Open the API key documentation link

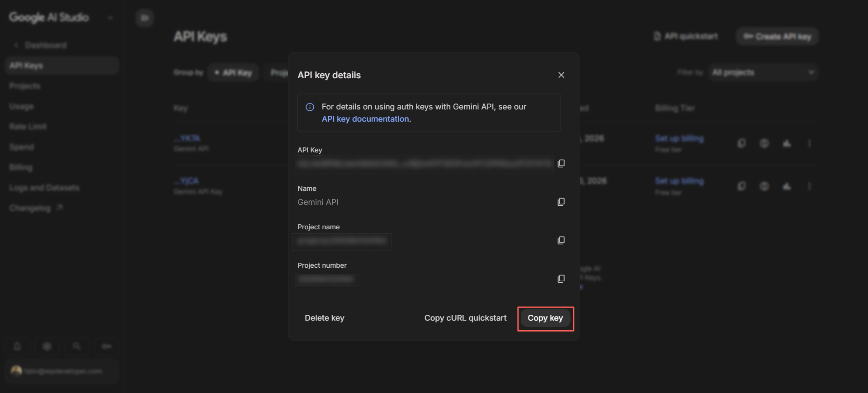[365, 119]
